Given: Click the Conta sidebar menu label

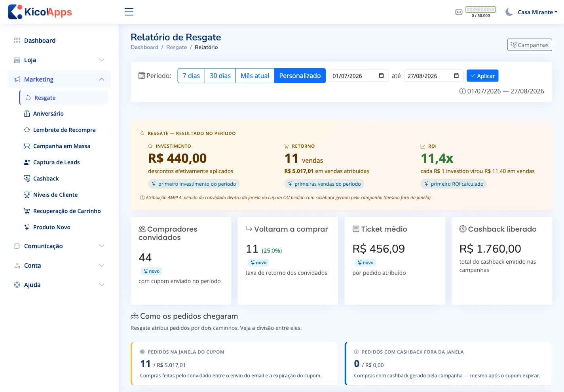Looking at the screenshot, I should point(32,265).
